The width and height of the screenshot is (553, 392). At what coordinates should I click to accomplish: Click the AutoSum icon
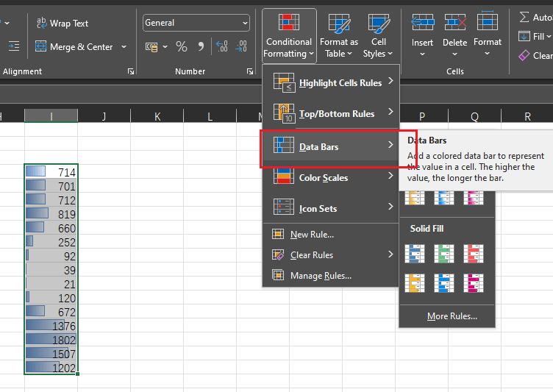pos(524,17)
